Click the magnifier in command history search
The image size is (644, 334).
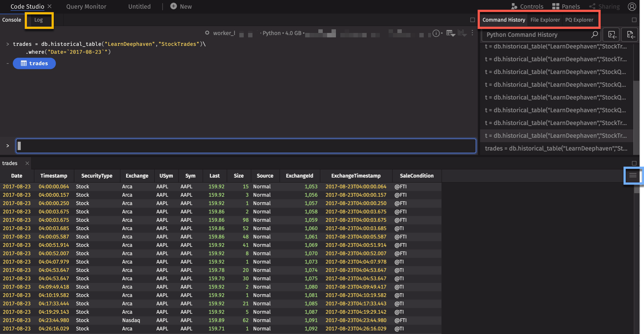[x=594, y=35]
